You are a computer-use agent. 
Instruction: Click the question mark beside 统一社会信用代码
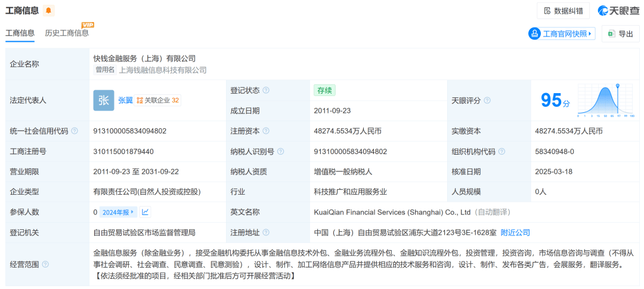(74, 131)
